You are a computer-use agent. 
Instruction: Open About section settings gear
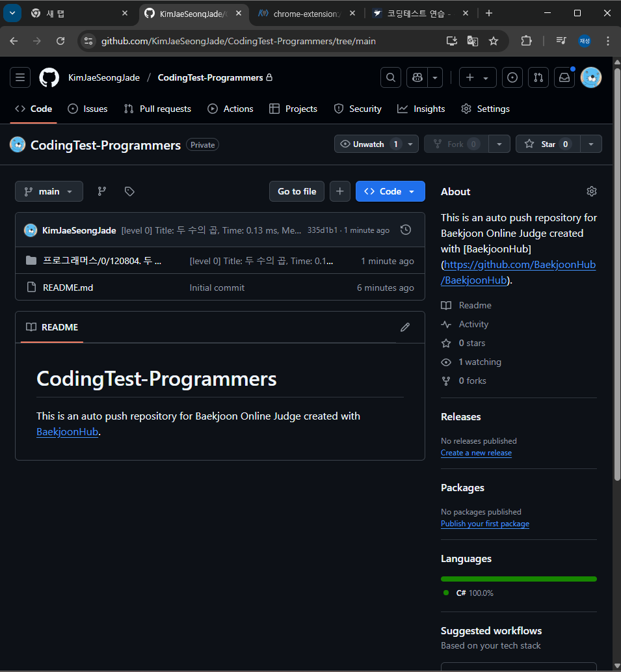(x=592, y=191)
